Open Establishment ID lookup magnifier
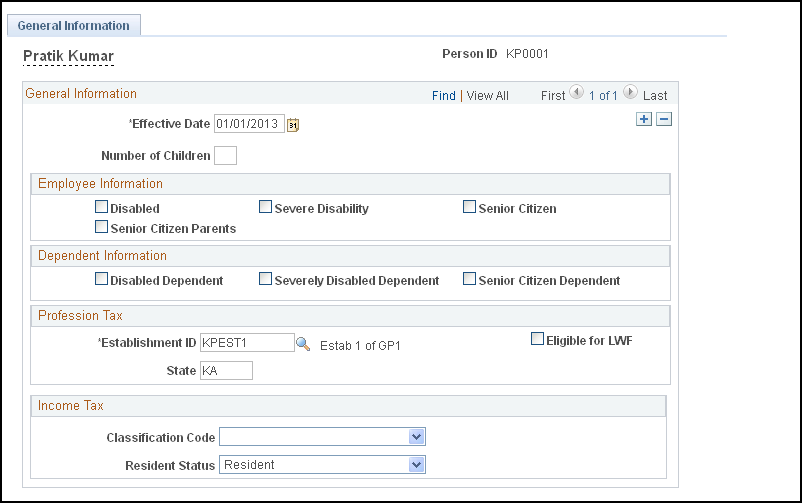This screenshot has height=503, width=802. click(x=303, y=344)
